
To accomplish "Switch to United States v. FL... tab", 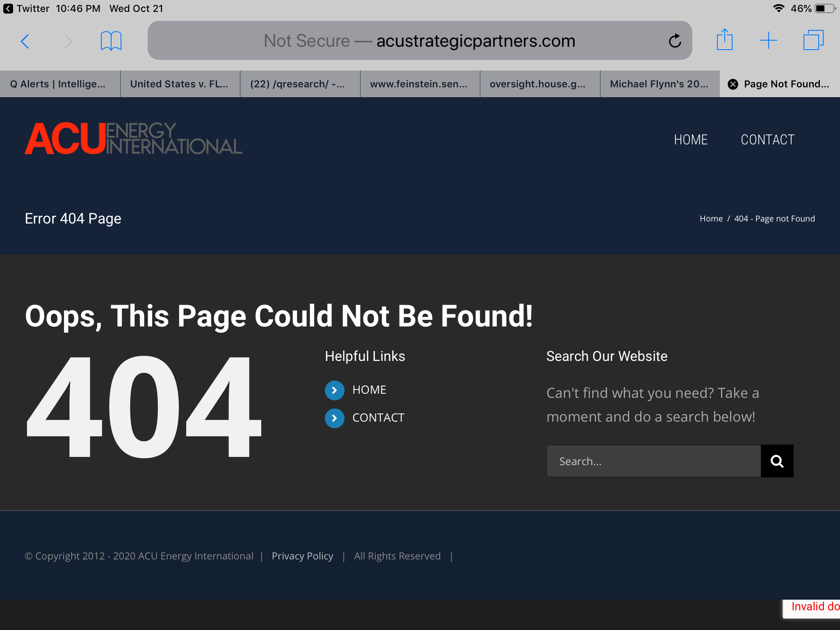I will point(180,84).
